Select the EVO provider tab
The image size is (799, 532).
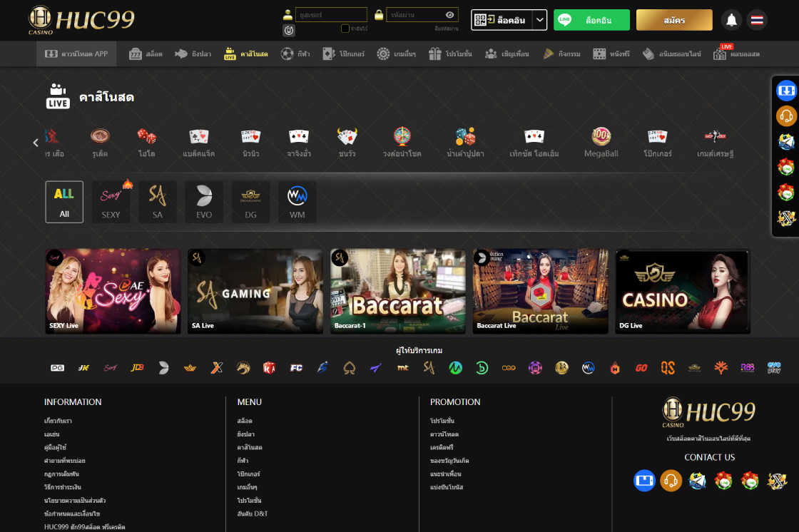coord(204,202)
